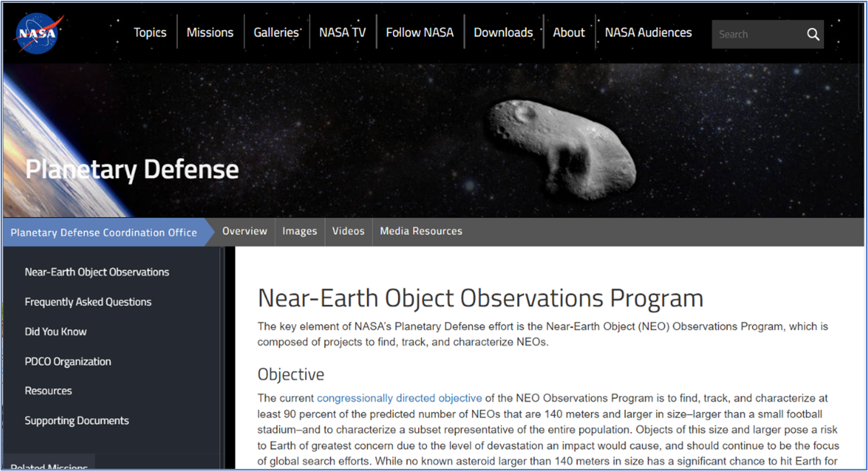The image size is (868, 471).
Task: Open the Galleries menu
Action: 277,32
